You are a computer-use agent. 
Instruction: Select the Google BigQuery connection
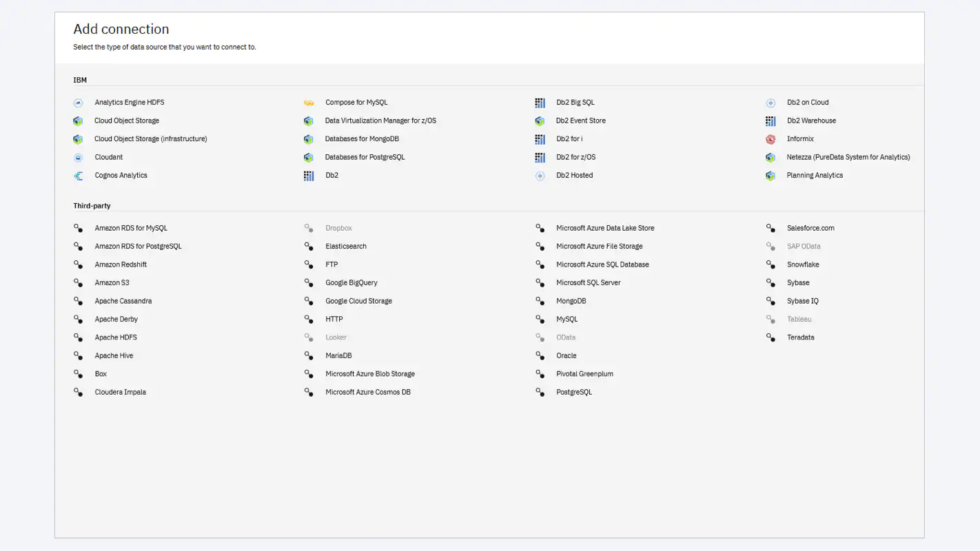353,282
